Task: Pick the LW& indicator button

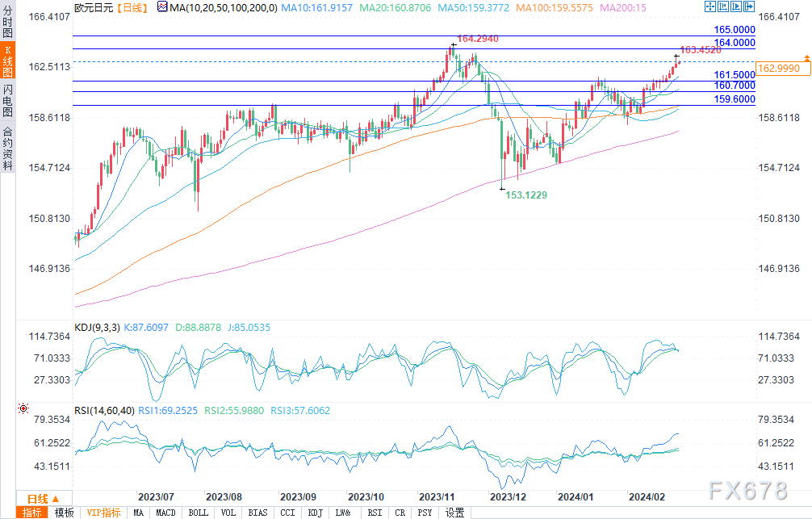Action: (x=343, y=513)
